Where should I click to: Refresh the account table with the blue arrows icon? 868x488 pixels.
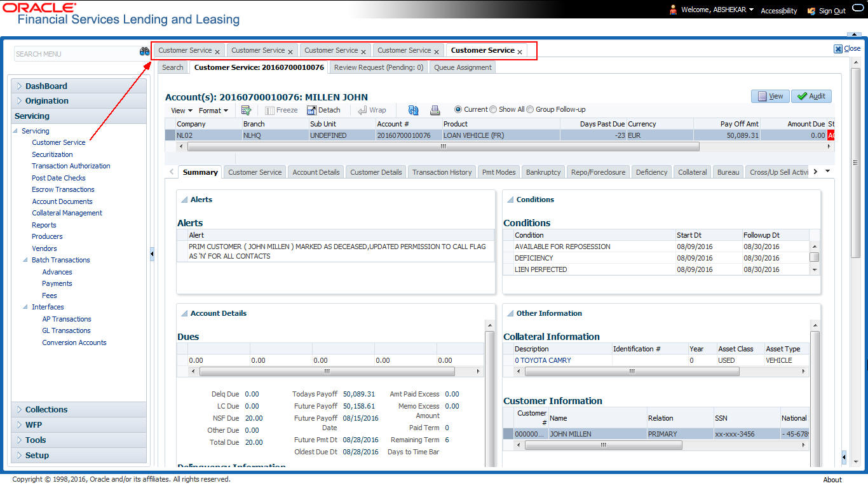coord(413,110)
